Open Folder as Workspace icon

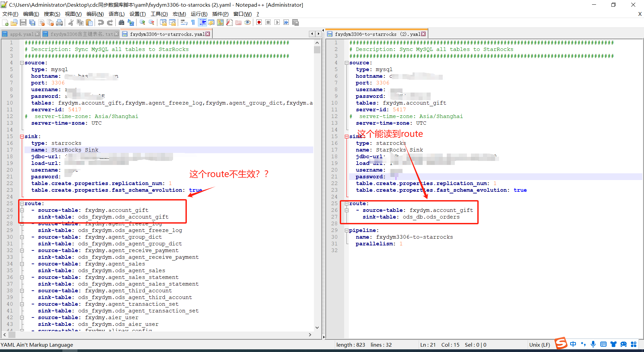(238, 22)
